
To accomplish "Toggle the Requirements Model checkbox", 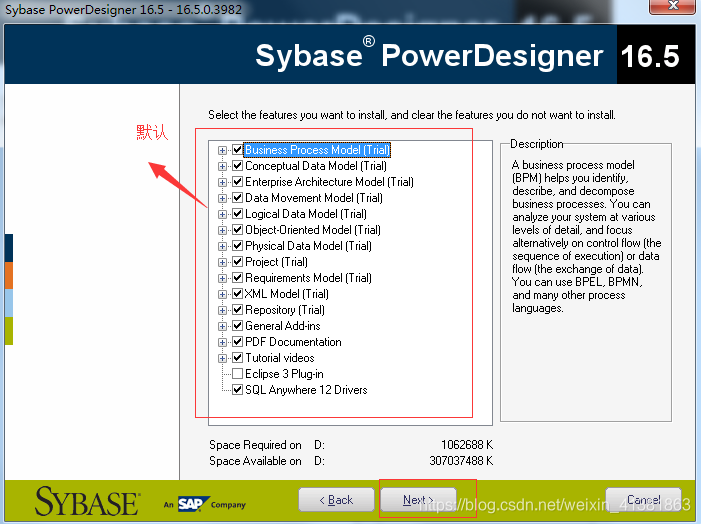I will pyautogui.click(x=237, y=278).
